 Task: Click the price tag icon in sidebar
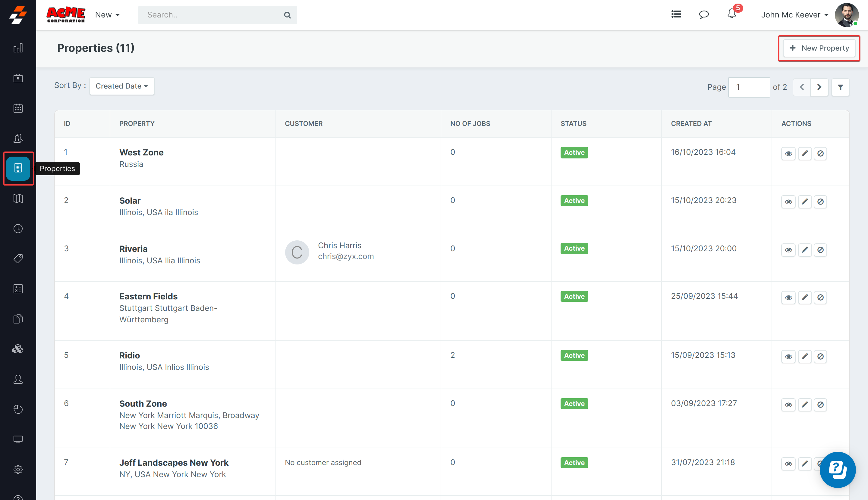[x=18, y=259]
